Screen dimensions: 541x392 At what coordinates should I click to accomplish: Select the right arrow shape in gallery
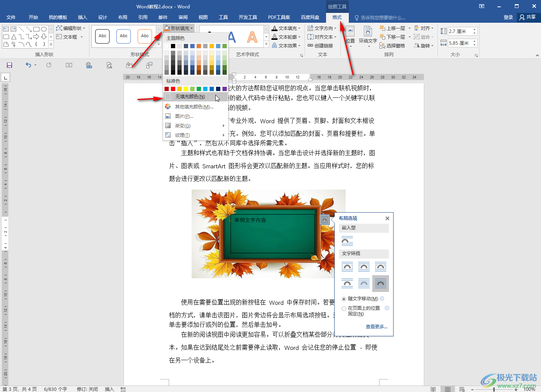pos(36,37)
